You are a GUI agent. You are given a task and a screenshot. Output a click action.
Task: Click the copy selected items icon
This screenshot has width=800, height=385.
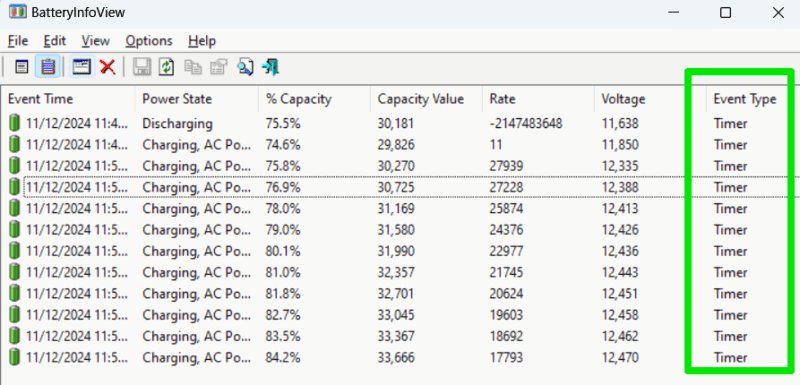click(193, 67)
